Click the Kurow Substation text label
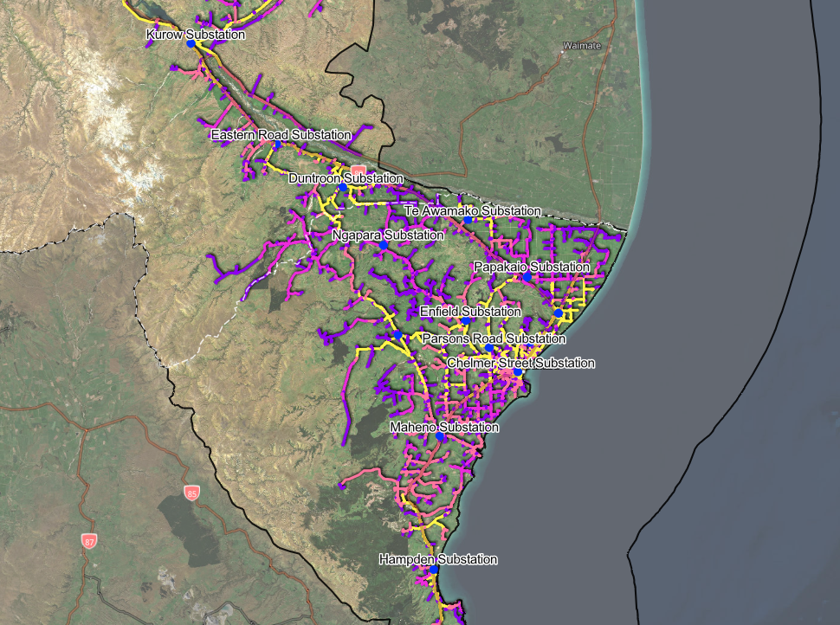The width and height of the screenshot is (840, 625). [x=196, y=35]
